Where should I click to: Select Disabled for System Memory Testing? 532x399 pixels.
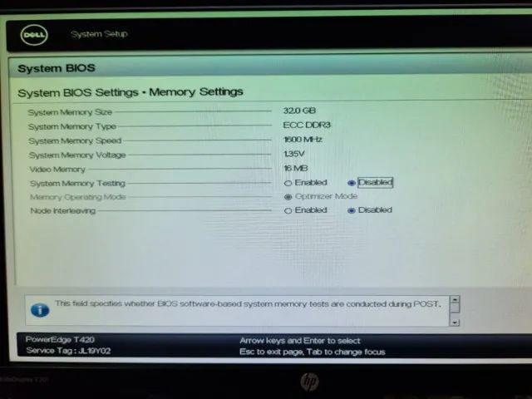point(352,183)
